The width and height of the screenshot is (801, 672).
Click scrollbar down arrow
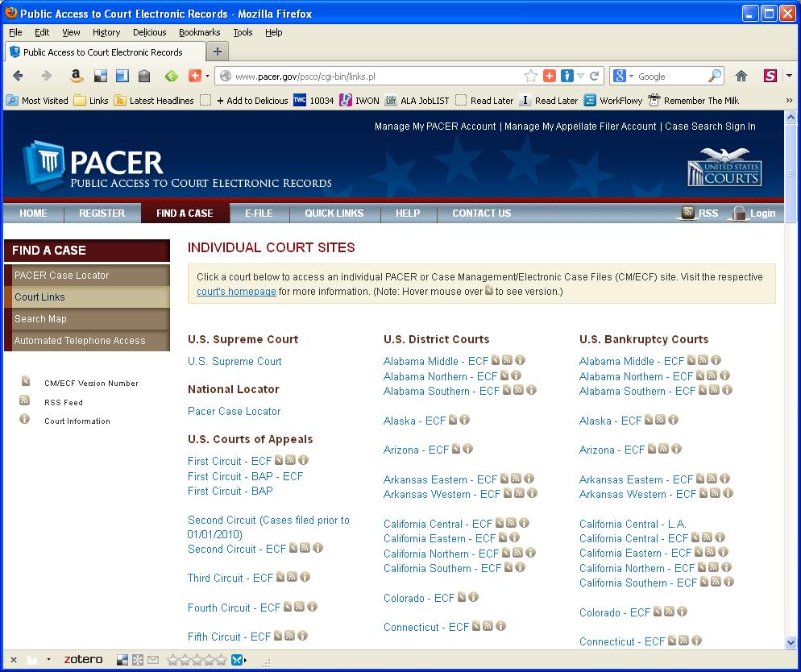point(791,643)
